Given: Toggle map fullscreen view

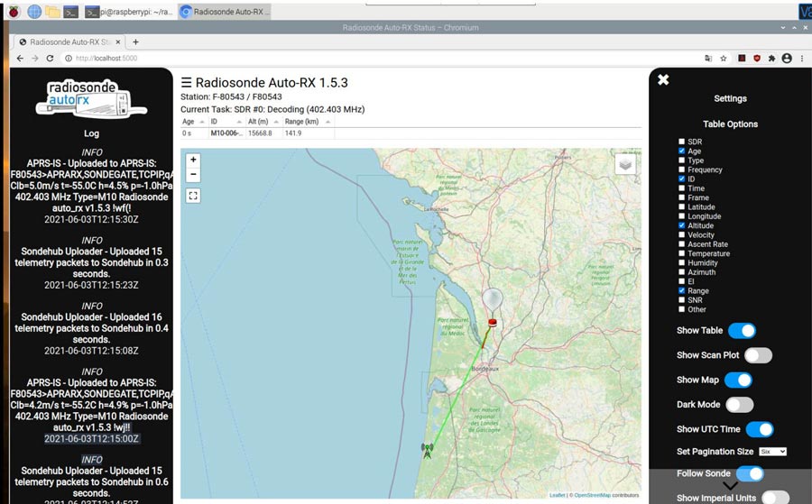Looking at the screenshot, I should [x=193, y=196].
